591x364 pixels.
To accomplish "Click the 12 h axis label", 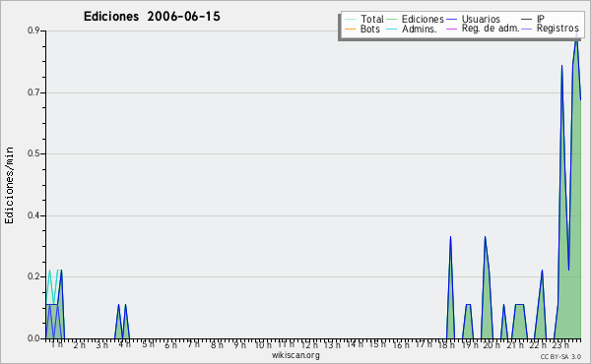I will click(x=309, y=344).
